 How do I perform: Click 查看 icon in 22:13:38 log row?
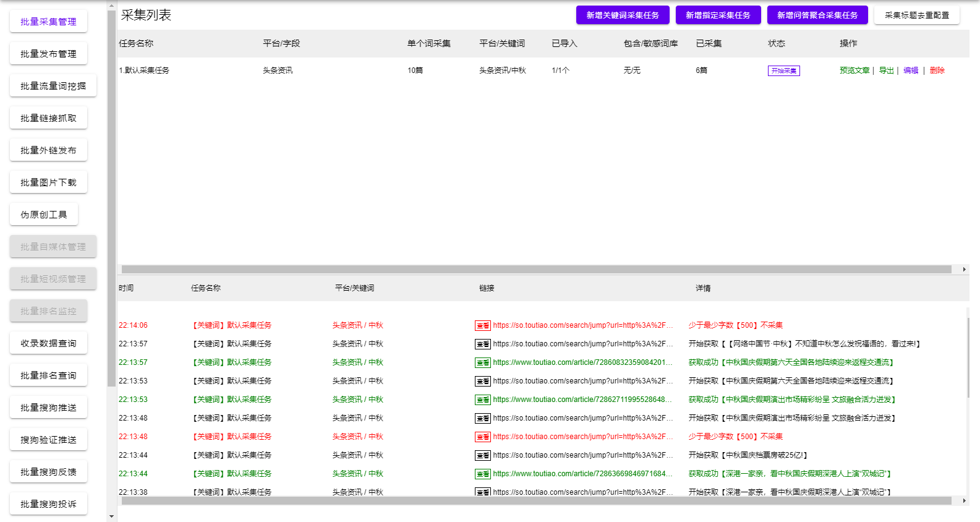(x=483, y=492)
